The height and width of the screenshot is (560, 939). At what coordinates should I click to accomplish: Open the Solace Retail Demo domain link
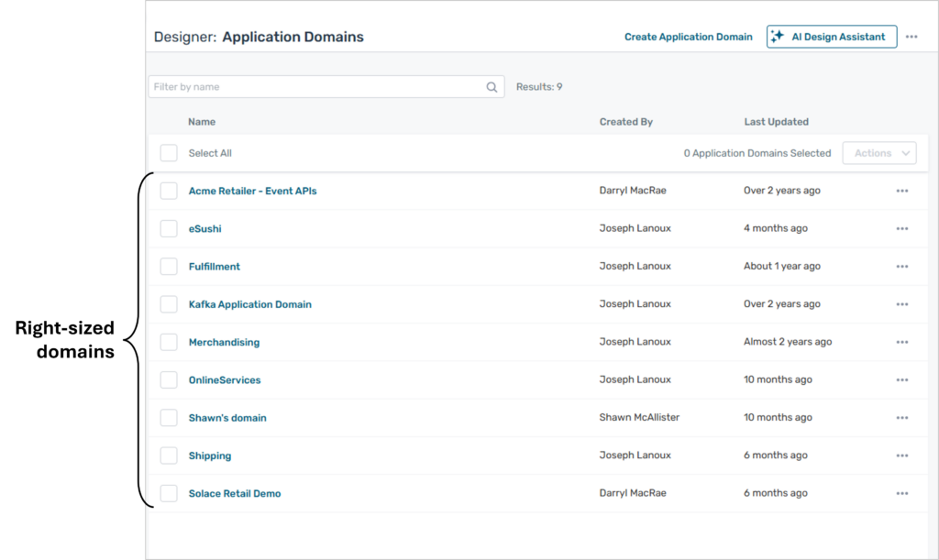235,493
